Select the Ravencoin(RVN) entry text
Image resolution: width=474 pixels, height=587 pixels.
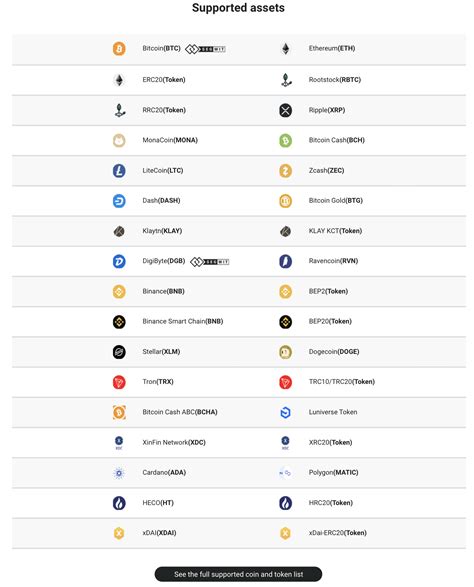tap(333, 261)
